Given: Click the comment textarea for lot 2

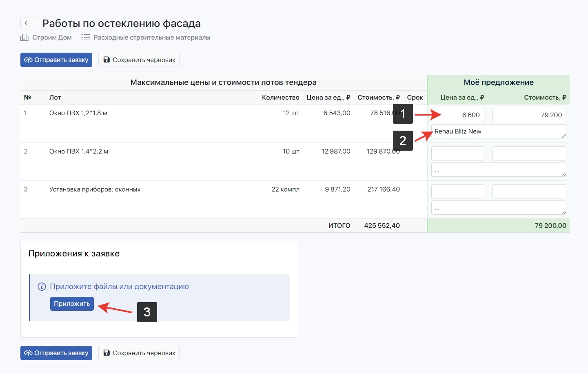Looking at the screenshot, I should click(498, 170).
